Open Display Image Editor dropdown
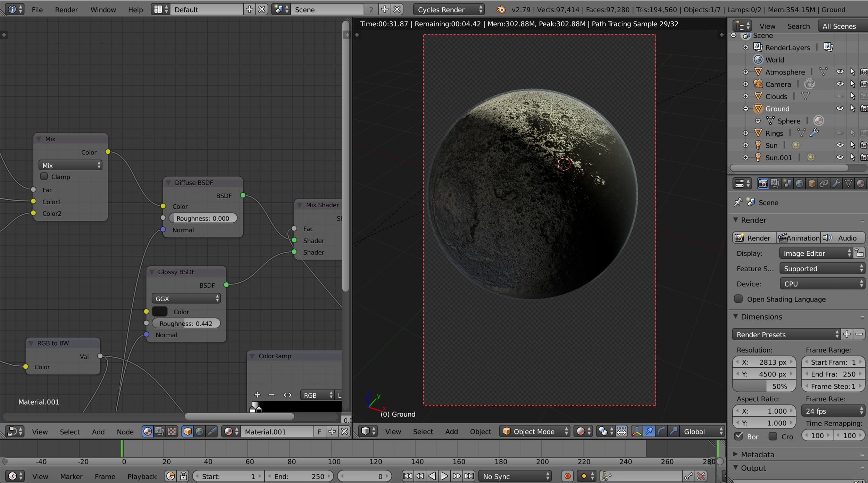The image size is (868, 483). click(x=816, y=253)
